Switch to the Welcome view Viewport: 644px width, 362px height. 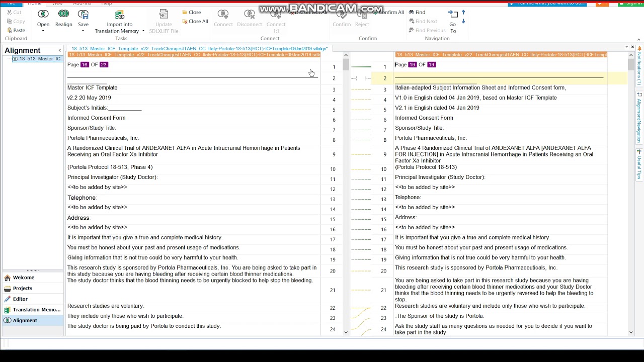[x=33, y=278]
